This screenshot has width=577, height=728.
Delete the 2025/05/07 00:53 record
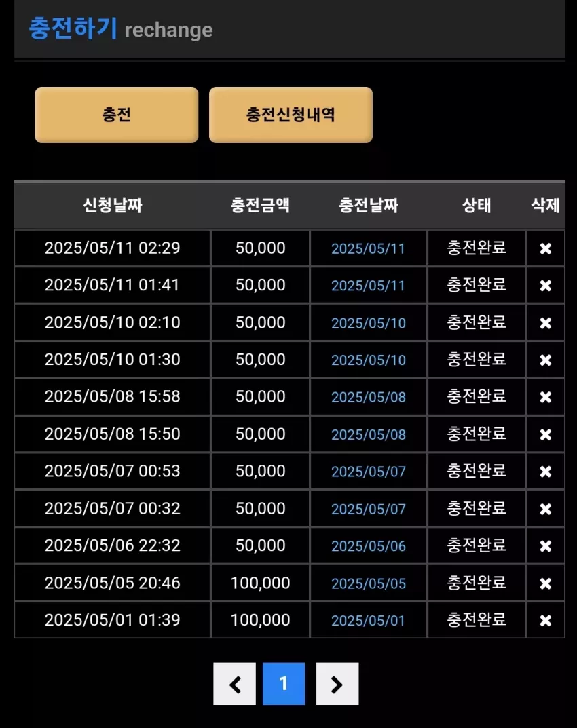[x=545, y=472]
